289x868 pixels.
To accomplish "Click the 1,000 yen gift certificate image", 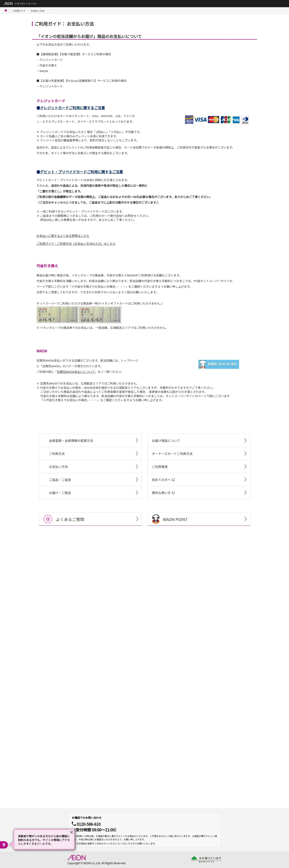I will click(x=100, y=315).
